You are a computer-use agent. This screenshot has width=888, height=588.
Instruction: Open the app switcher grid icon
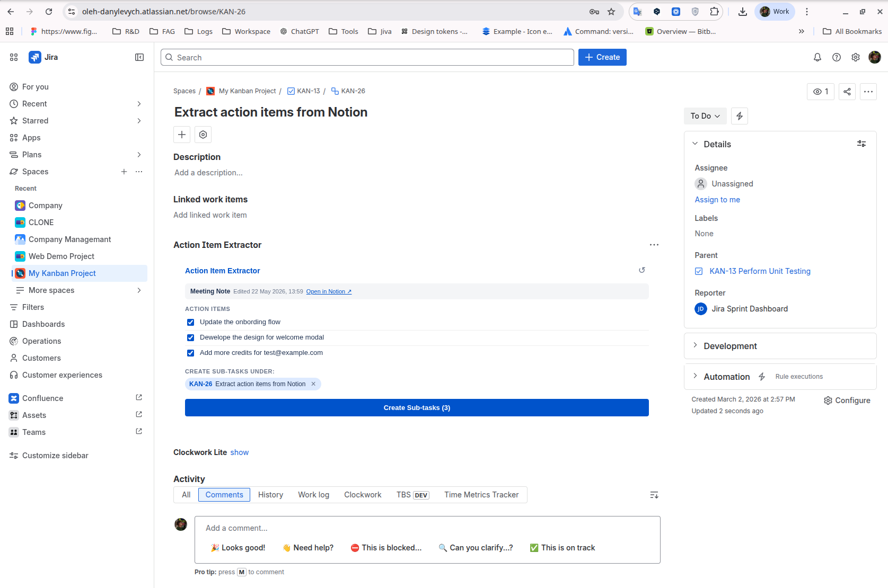point(14,57)
